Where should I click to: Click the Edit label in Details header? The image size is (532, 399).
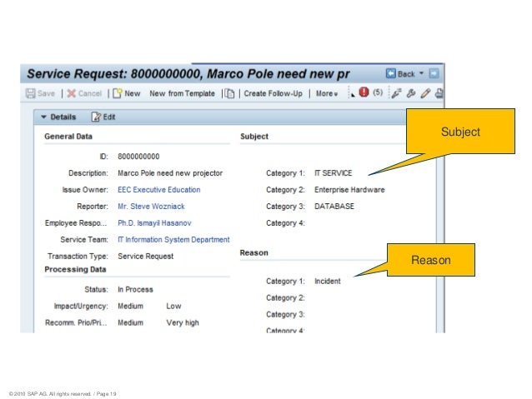109,117
